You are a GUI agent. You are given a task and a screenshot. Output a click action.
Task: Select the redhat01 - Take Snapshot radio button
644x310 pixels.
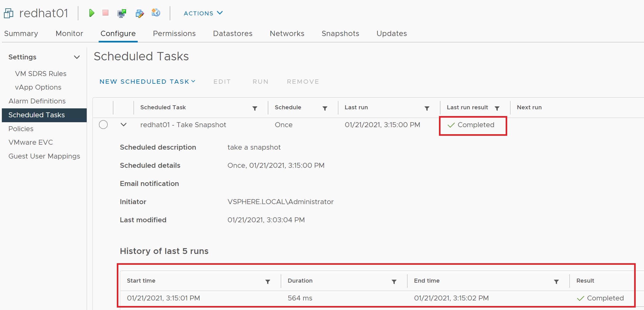103,125
